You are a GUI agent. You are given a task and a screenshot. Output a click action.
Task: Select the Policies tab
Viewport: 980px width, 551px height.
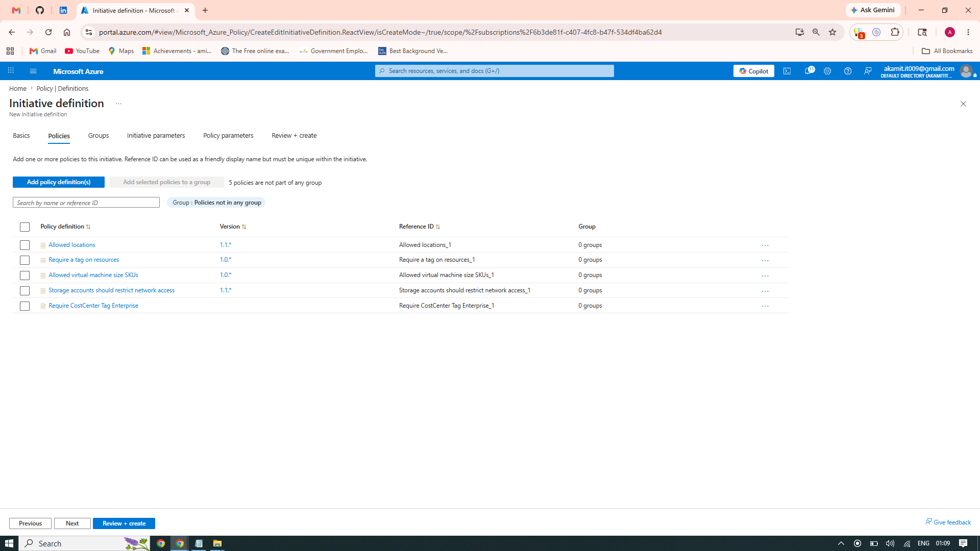pyautogui.click(x=59, y=136)
